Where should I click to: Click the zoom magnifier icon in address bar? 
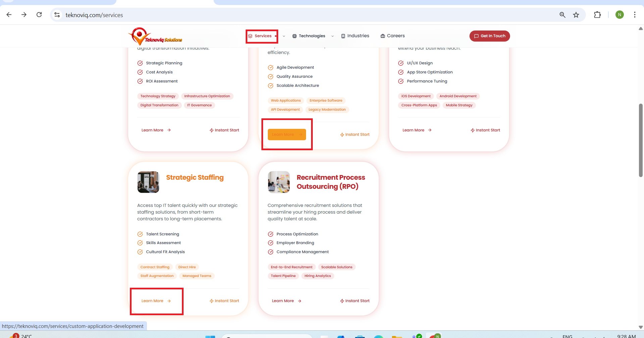pos(562,15)
